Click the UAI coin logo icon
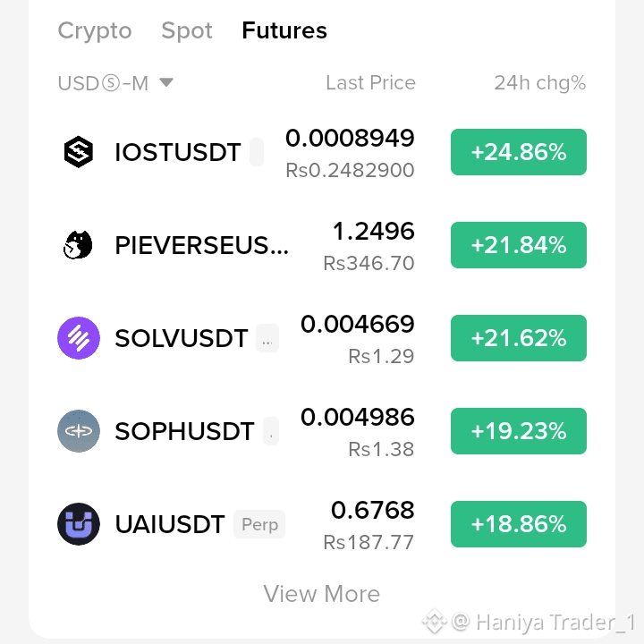Screen dimensions: 644x644 coord(79,524)
